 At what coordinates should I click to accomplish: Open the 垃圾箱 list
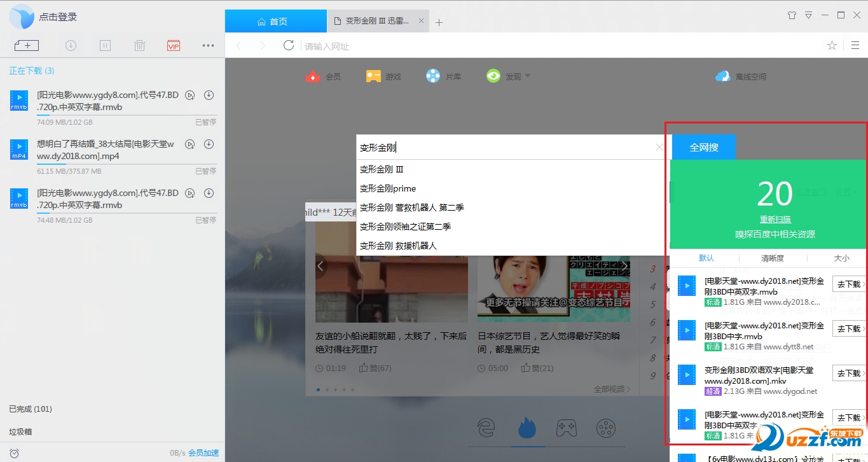point(20,431)
